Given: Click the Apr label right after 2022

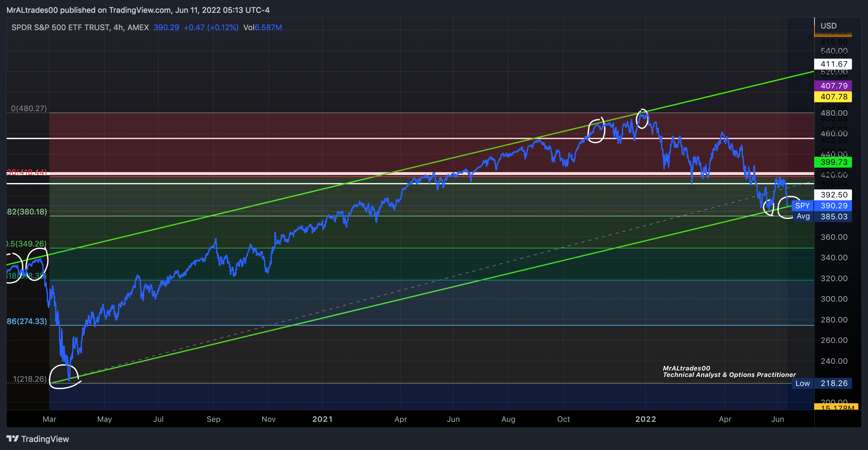Looking at the screenshot, I should 725,419.
